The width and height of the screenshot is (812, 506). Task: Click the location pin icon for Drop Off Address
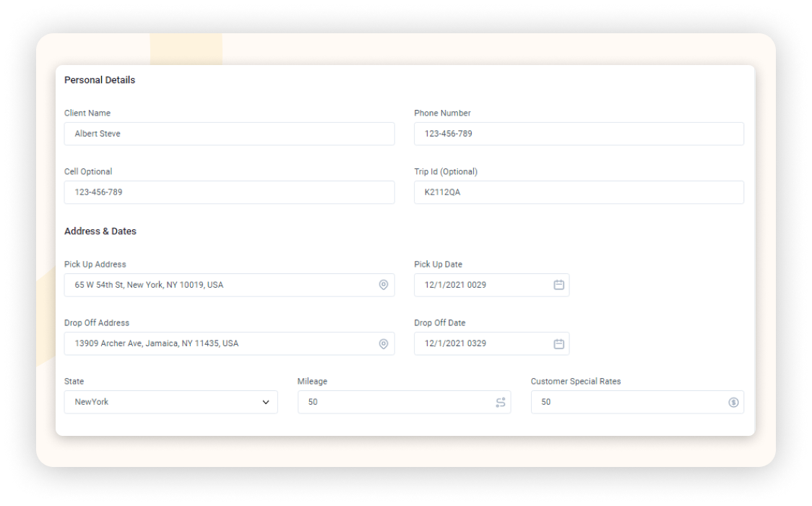384,343
